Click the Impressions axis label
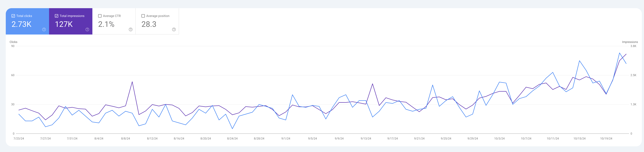The height and width of the screenshot is (152, 644). (630, 42)
